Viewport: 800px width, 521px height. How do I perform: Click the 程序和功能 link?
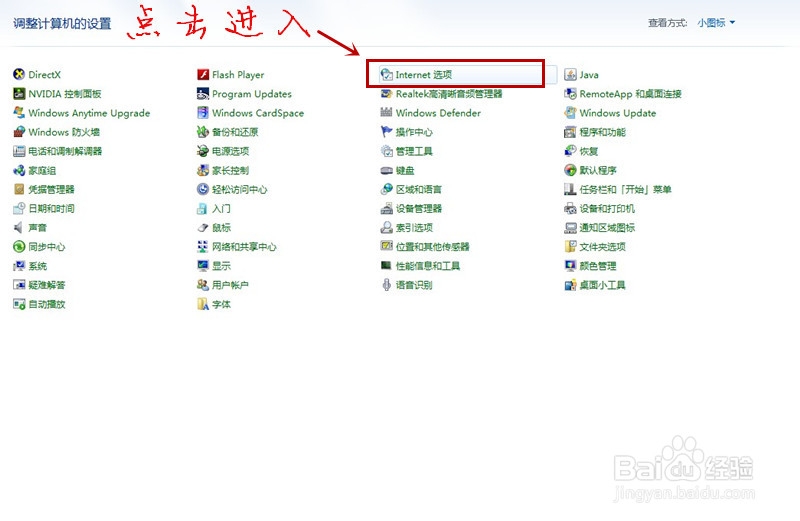(603, 132)
